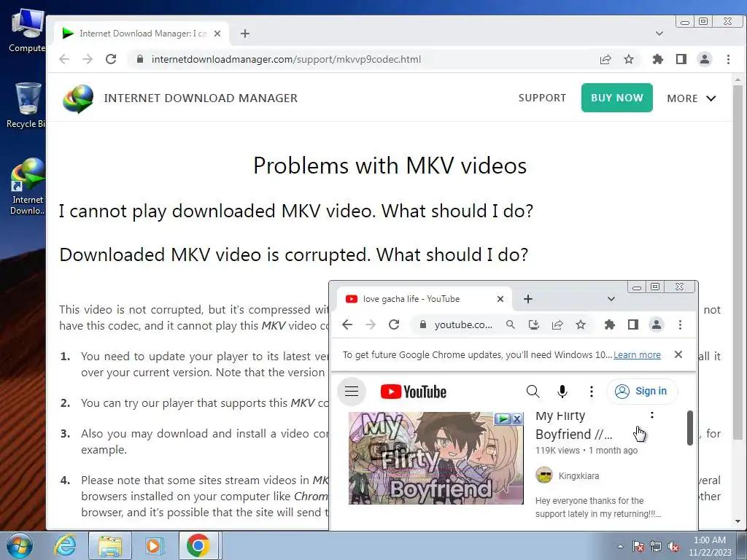This screenshot has height=560, width=747.
Task: Share the IDM page via share icon
Action: click(605, 59)
